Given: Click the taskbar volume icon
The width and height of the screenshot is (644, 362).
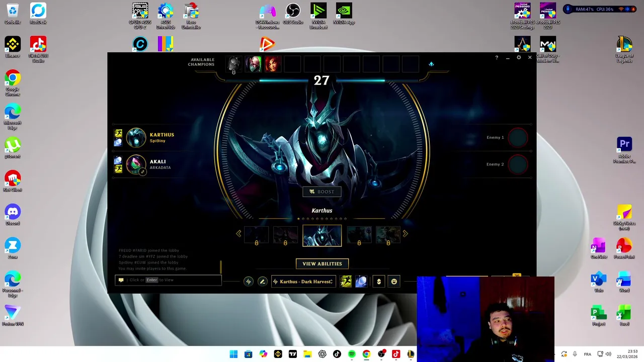Looking at the screenshot, I should 608,354.
